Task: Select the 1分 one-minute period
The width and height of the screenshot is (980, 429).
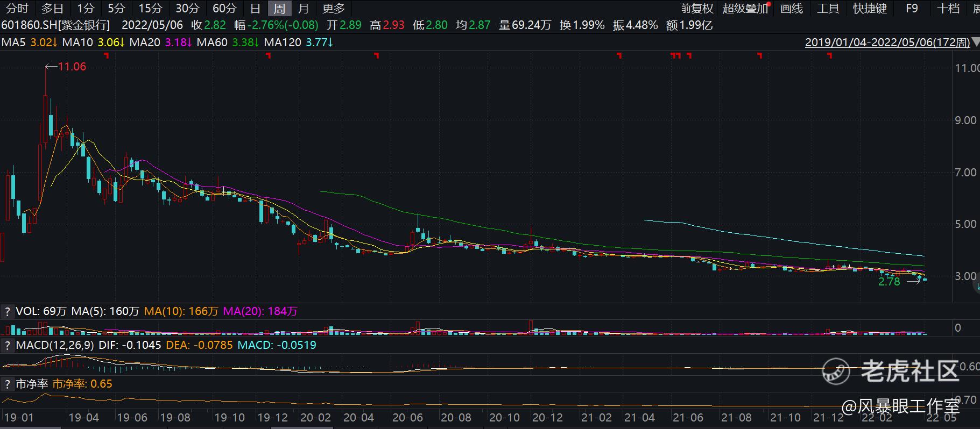Action: 86,8
